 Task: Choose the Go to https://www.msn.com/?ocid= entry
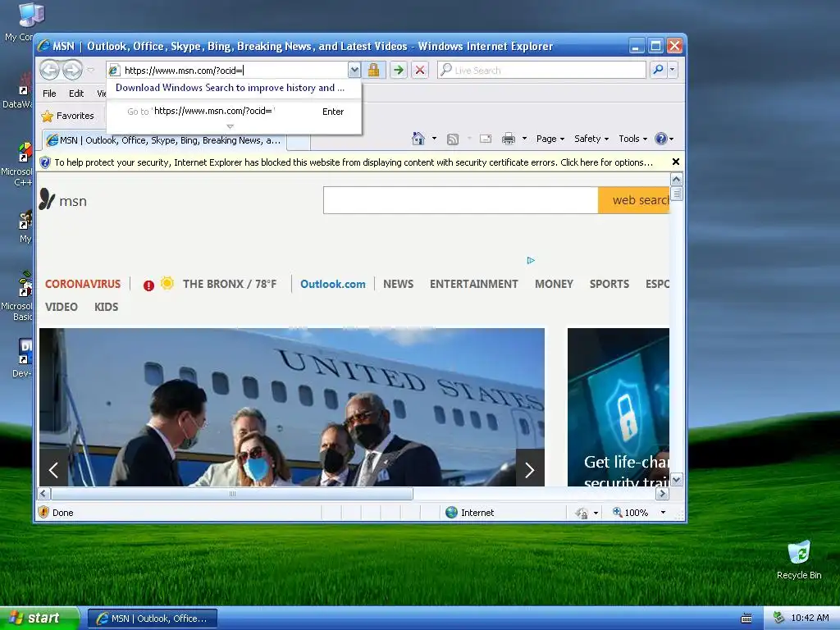pos(234,111)
